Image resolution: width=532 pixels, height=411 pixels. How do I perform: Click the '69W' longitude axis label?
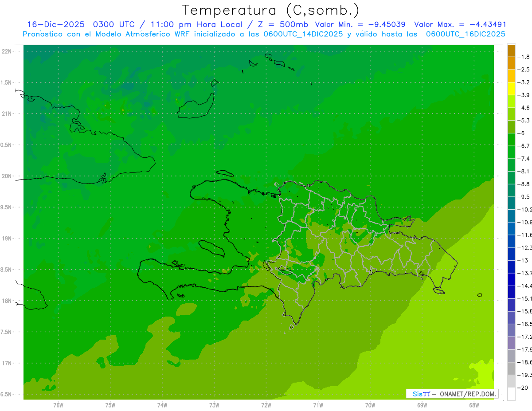point(422,405)
